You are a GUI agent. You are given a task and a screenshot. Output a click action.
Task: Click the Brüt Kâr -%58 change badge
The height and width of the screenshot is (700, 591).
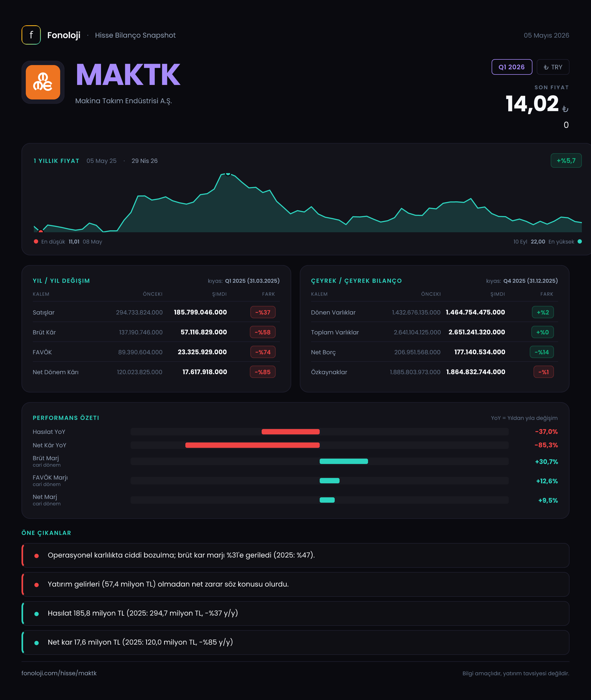pos(263,332)
